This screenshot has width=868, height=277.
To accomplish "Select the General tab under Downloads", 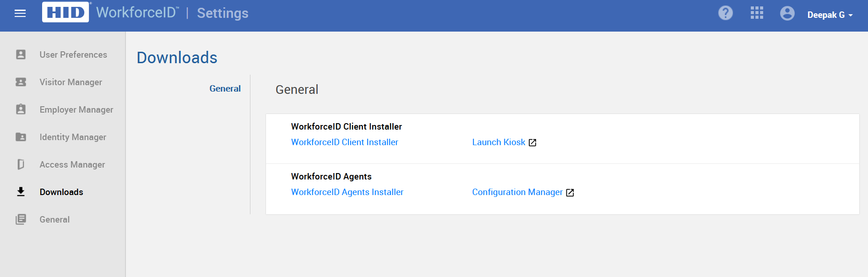I will (225, 88).
